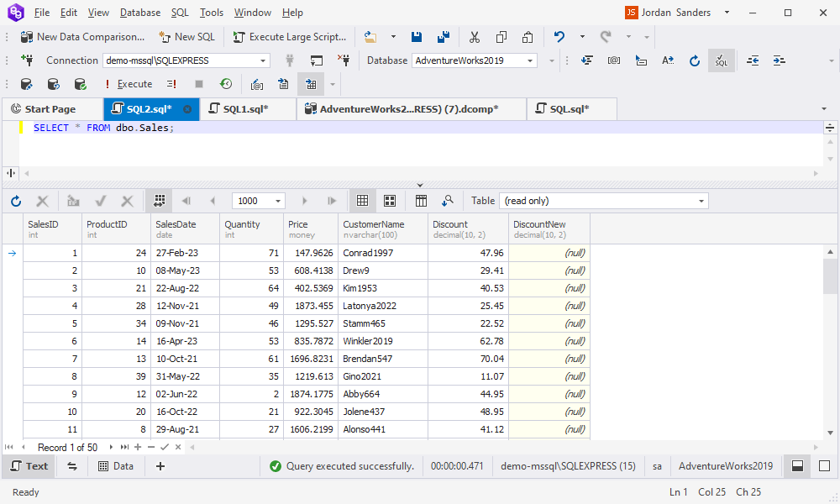840x504 pixels.
Task: Undo the last edit
Action: (x=559, y=36)
